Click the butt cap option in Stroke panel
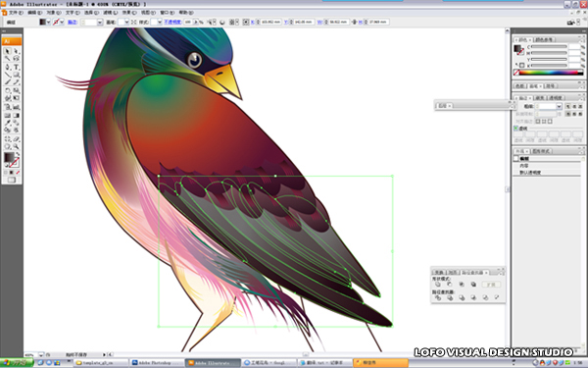 [568, 107]
